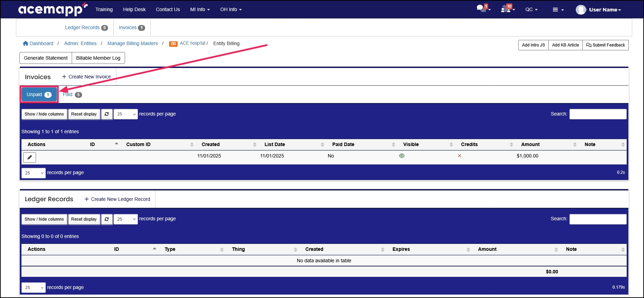
Task: Refresh the Ledger Records table
Action: tap(107, 219)
